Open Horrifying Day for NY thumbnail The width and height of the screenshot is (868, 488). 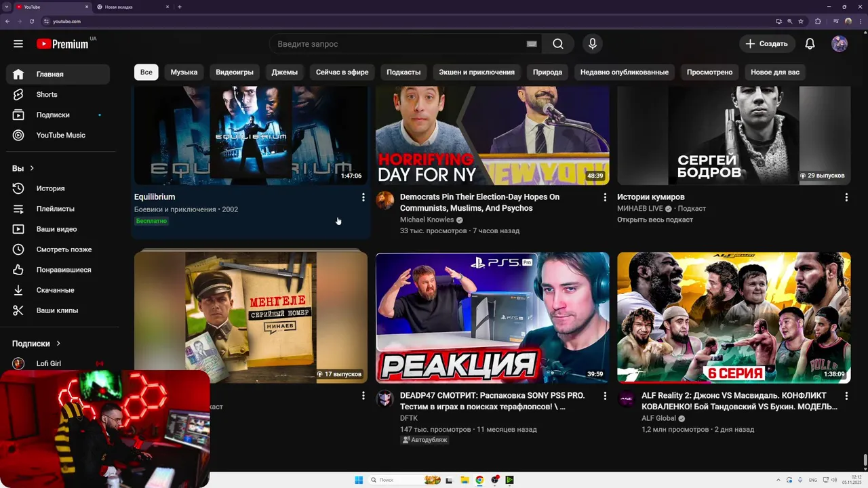click(492, 136)
